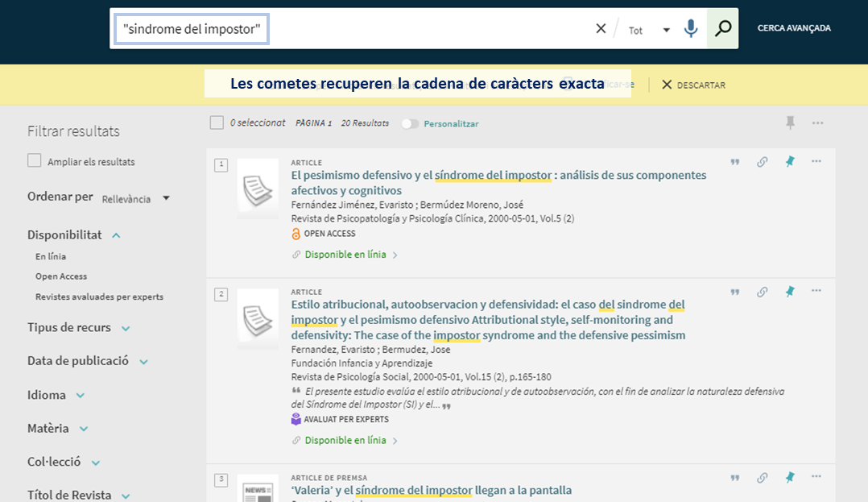Toggle the Personalitzar switch

pos(410,123)
